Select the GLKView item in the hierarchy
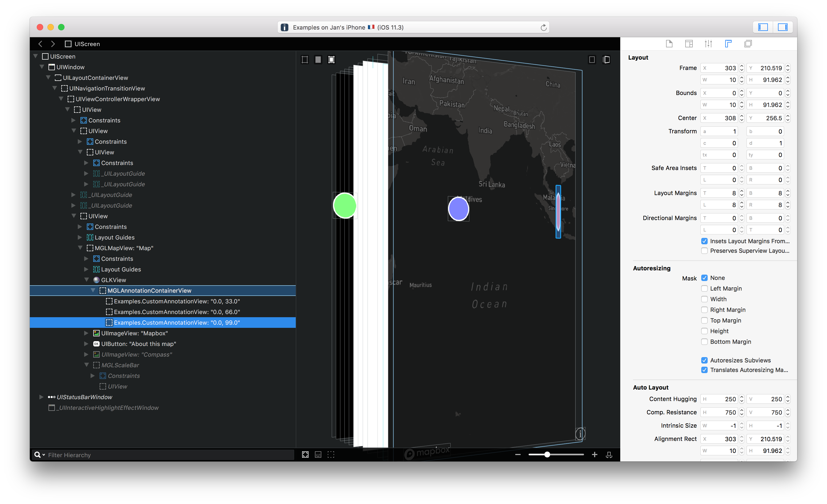 (x=113, y=280)
